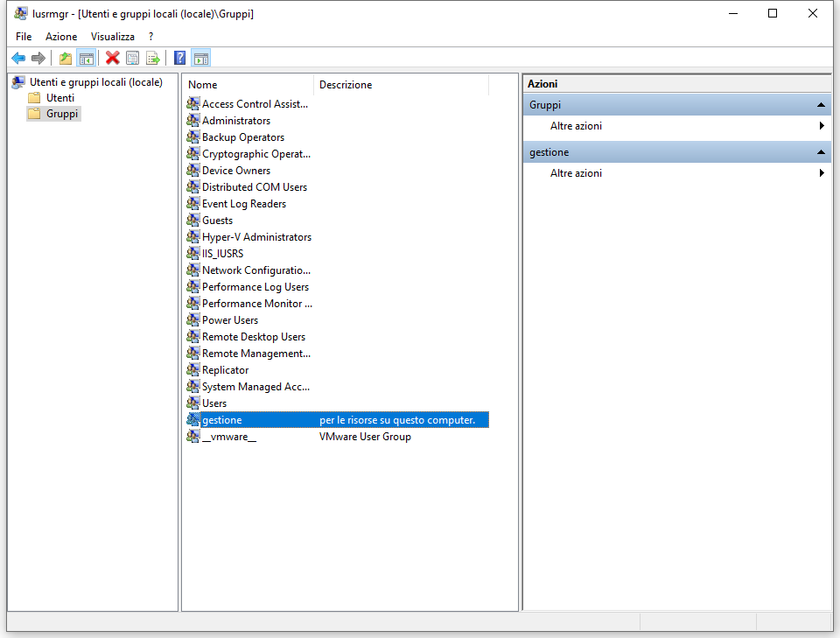The image size is (840, 638).
Task: Select the Cryptographic Operat... group
Action: [x=256, y=154]
